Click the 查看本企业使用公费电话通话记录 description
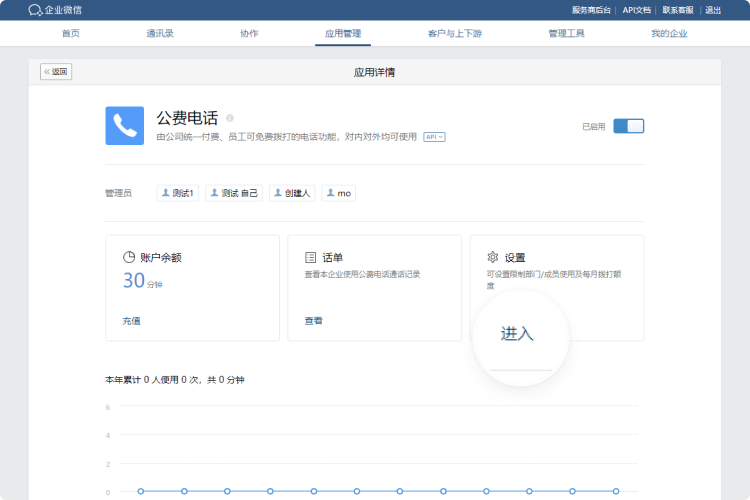Image resolution: width=750 pixels, height=500 pixels. coord(362,274)
